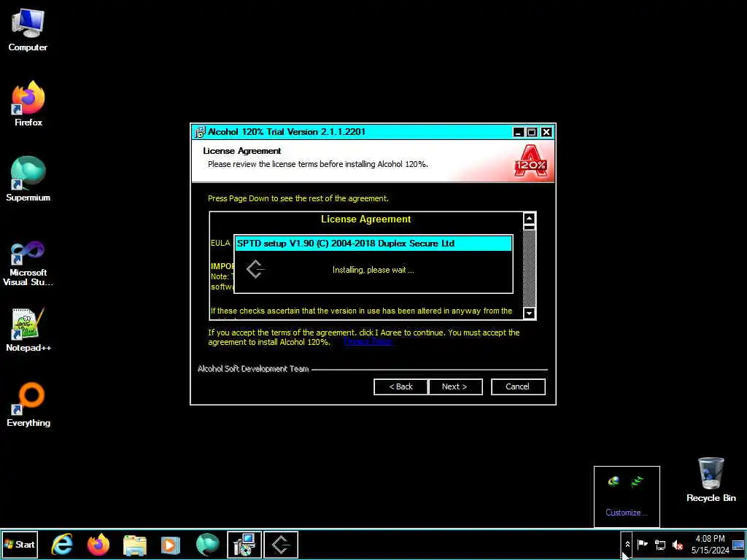The width and height of the screenshot is (747, 560).
Task: Click the 'License Agreement' heading in text box
Action: 366,219
